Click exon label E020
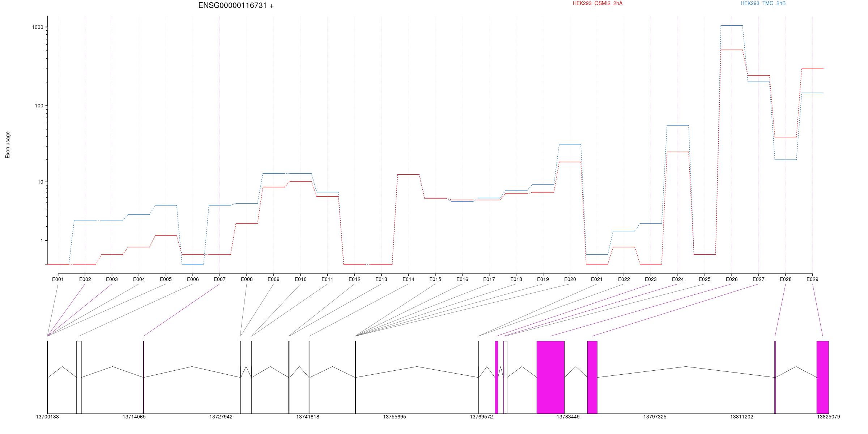The height and width of the screenshot is (434, 868). click(570, 279)
